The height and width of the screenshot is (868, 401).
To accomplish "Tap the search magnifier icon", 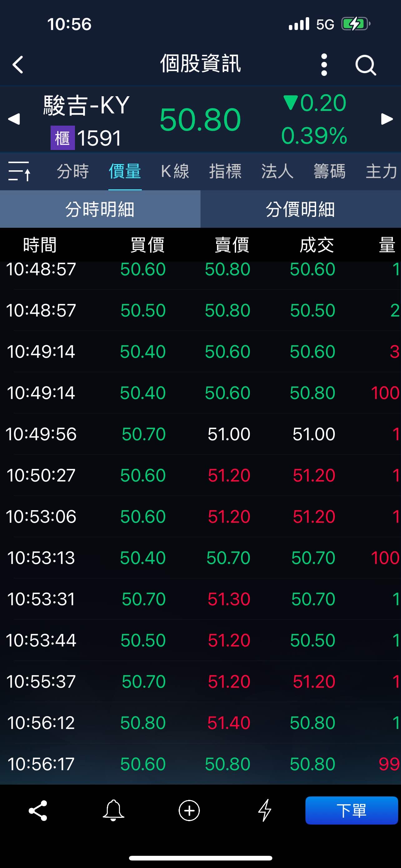I will [366, 65].
